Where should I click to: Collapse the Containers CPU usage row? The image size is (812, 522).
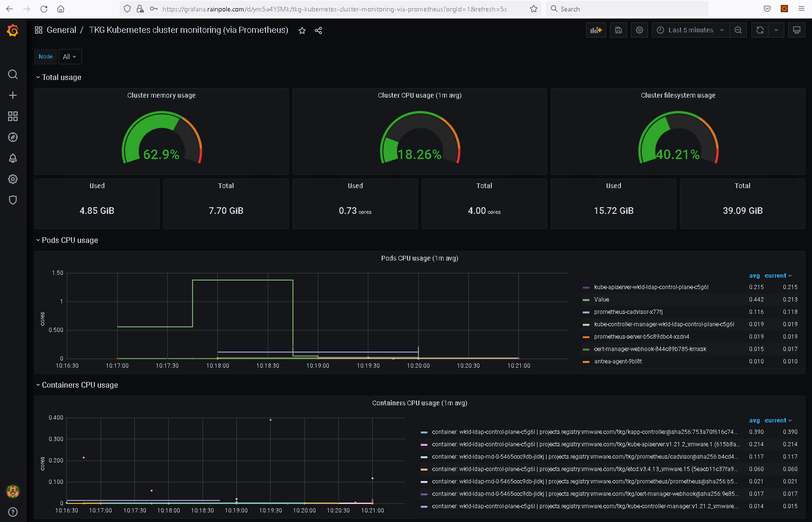(77, 385)
